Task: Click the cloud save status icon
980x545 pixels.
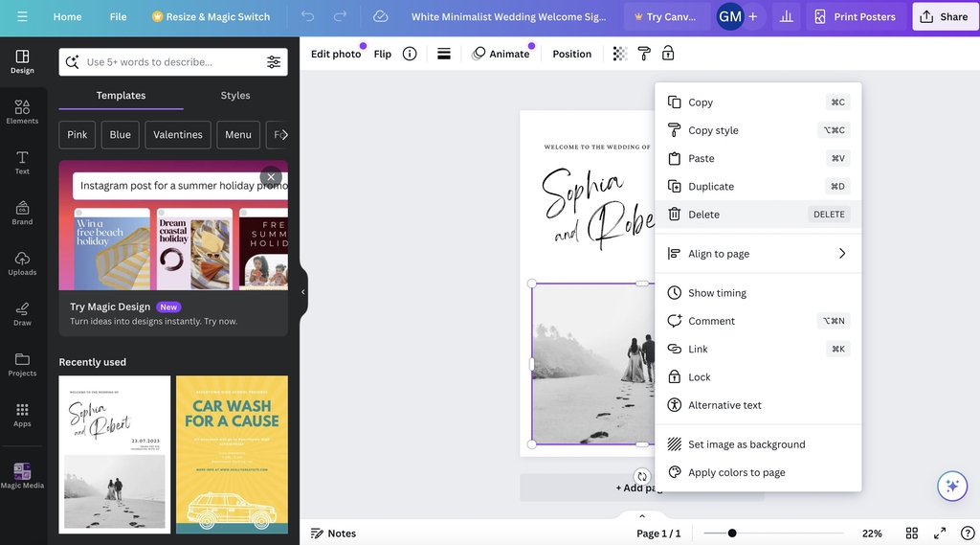Action: (381, 17)
